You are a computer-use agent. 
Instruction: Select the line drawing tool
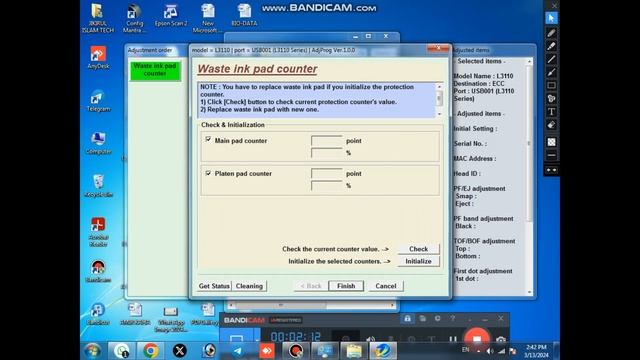point(551,59)
